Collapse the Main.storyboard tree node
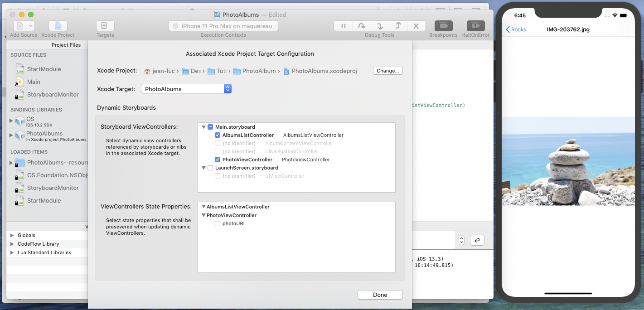The image size is (644, 310). [x=203, y=127]
